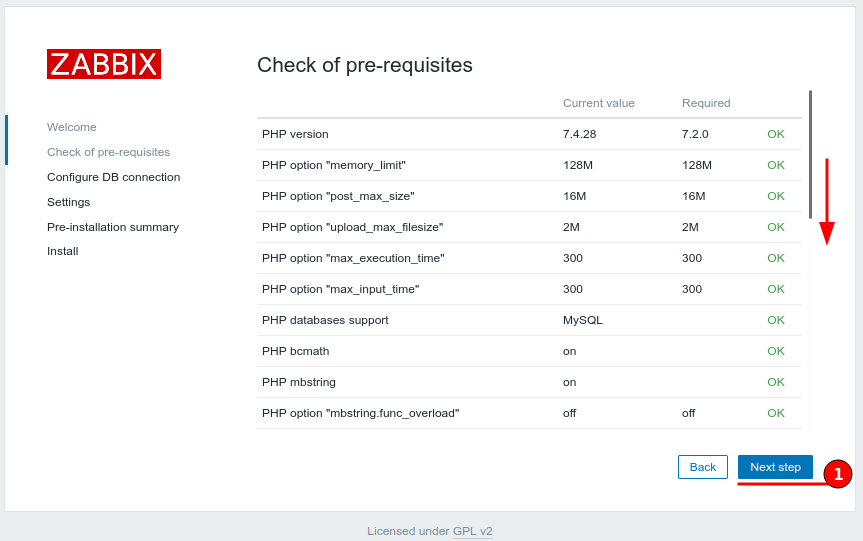The image size is (863, 541).
Task: Select the Welcome step in sidebar
Action: [72, 127]
